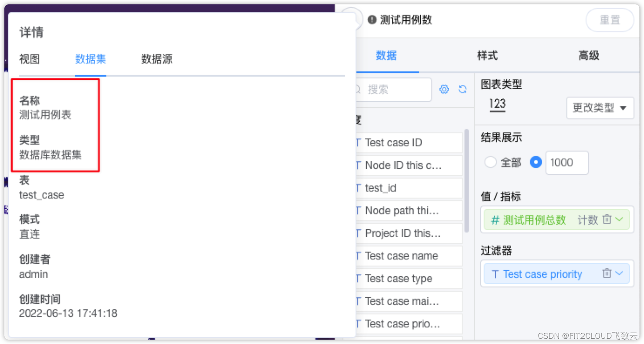The height and width of the screenshot is (344, 644).
Task: Click the 计数 aggregation label
Action: (587, 220)
